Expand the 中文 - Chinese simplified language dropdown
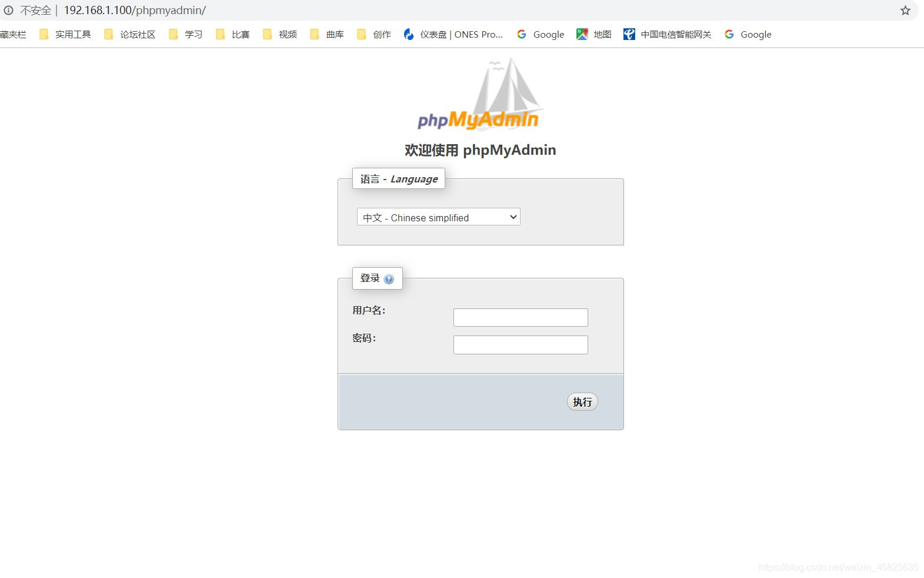The image size is (924, 578). pyautogui.click(x=439, y=217)
